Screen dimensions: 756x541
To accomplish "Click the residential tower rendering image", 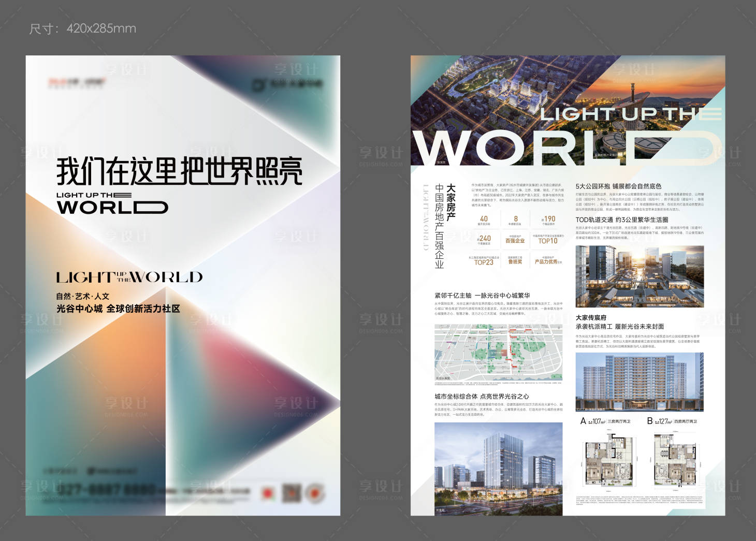I will (639, 382).
